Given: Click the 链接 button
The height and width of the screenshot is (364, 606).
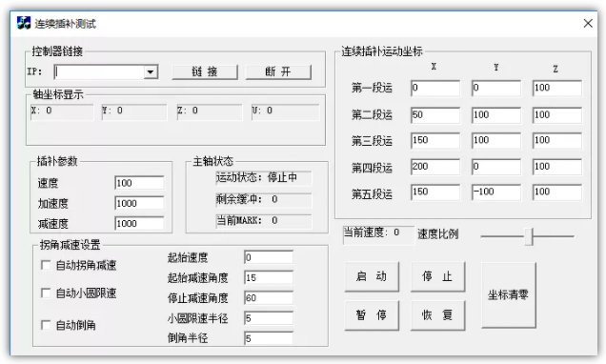Looking at the screenshot, I should click(x=205, y=71).
